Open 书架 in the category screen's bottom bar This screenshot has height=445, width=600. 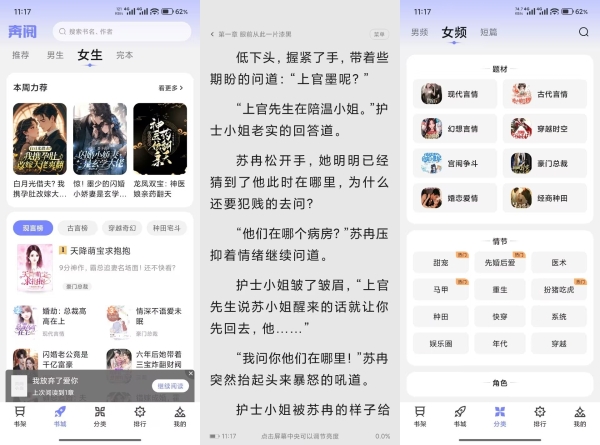coord(420,416)
